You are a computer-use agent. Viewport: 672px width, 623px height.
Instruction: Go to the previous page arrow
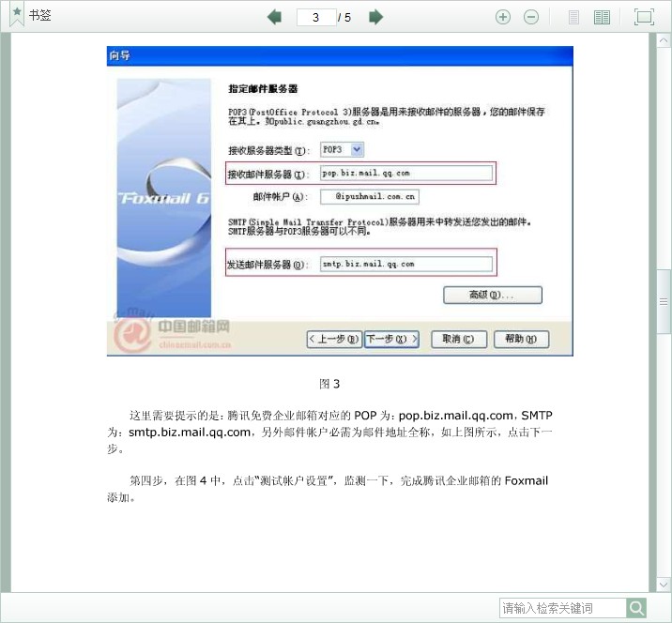(274, 17)
